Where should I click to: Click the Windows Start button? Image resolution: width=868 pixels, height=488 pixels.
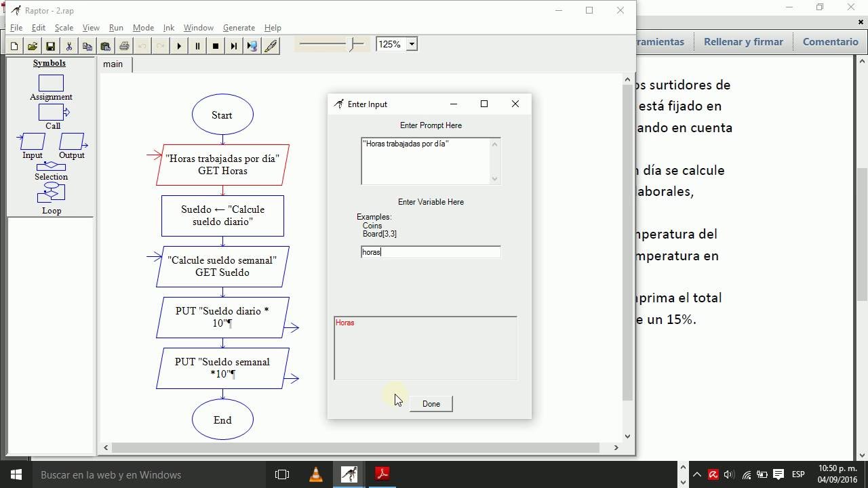point(16,474)
